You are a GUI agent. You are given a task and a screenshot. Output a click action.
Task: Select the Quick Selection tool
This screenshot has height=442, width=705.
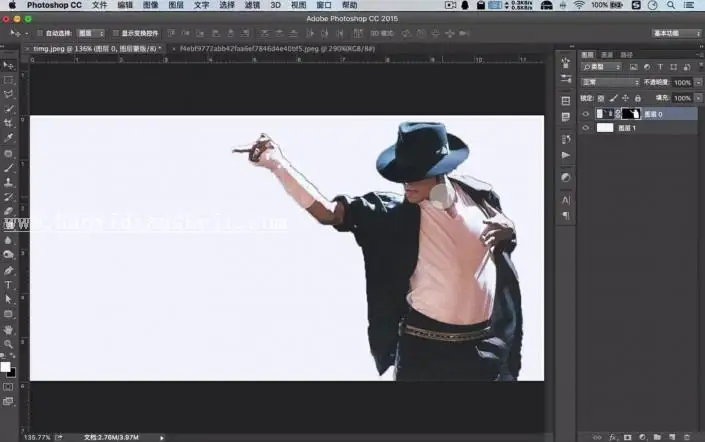(x=8, y=109)
